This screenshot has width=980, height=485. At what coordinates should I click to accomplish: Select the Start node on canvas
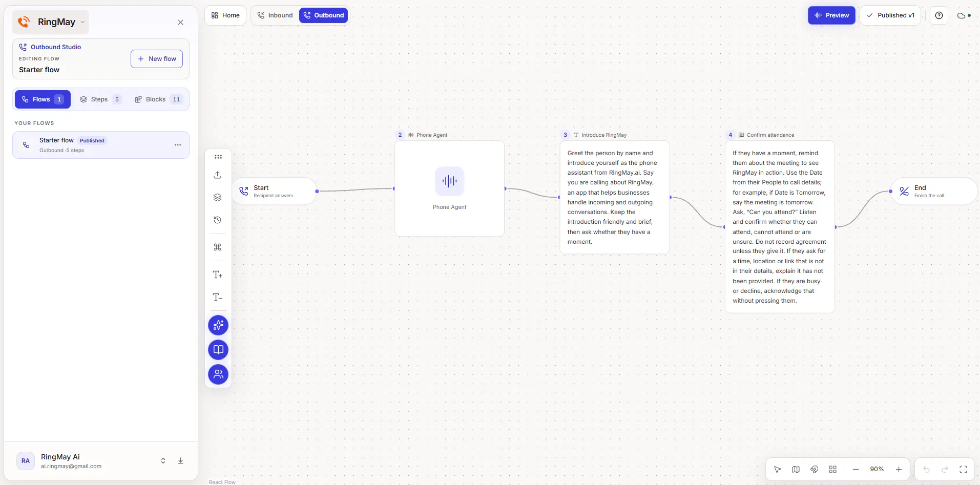tap(274, 191)
